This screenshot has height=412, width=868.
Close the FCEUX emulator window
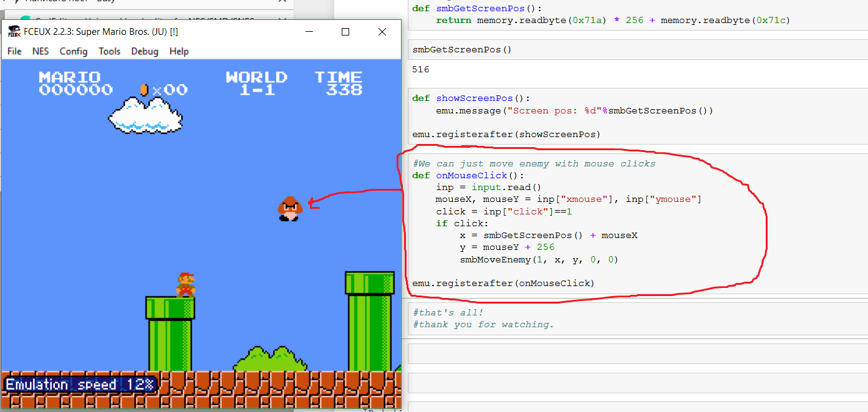coord(382,32)
